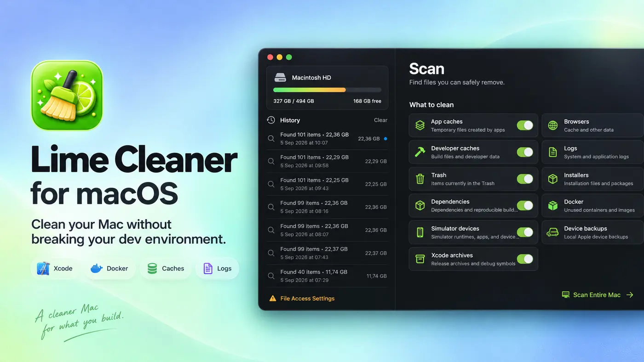644x362 pixels.
Task: Disable the Simulator devices toggle
Action: click(525, 232)
